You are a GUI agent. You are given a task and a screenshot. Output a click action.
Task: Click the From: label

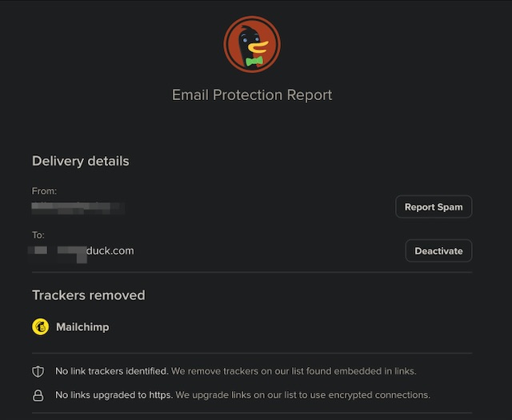44,191
